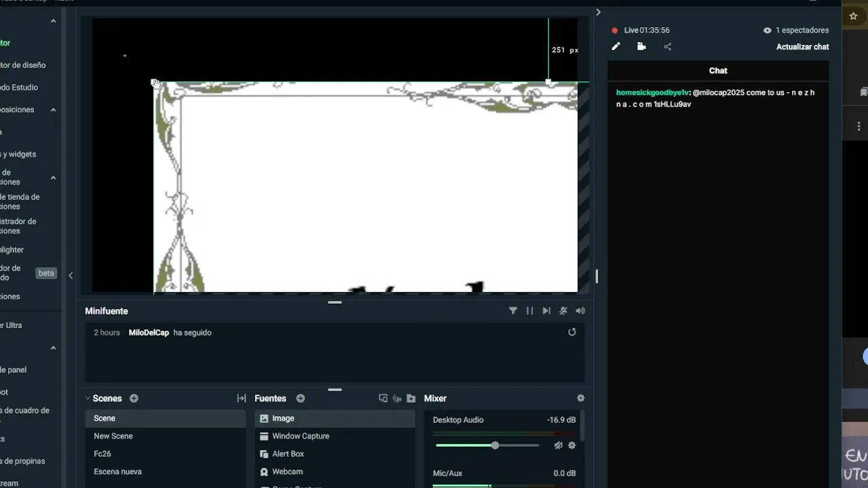Screen dimensions: 868x488
Task: Pause the Minifuente alert queue
Action: click(x=530, y=310)
